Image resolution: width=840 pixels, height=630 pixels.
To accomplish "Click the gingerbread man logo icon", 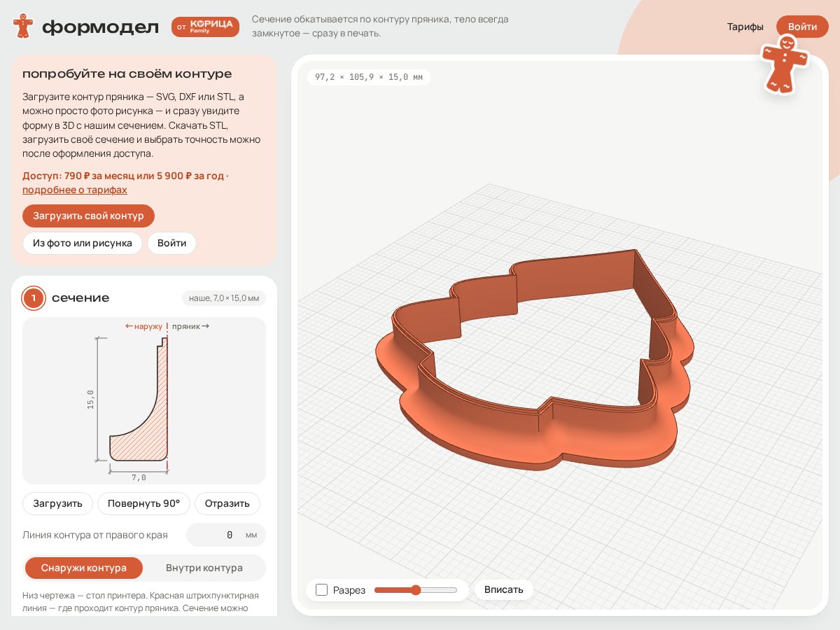I will click(x=23, y=26).
